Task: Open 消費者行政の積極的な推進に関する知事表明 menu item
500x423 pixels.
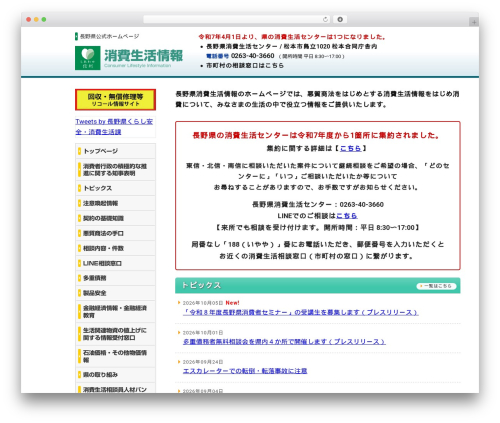Action: 115,170
